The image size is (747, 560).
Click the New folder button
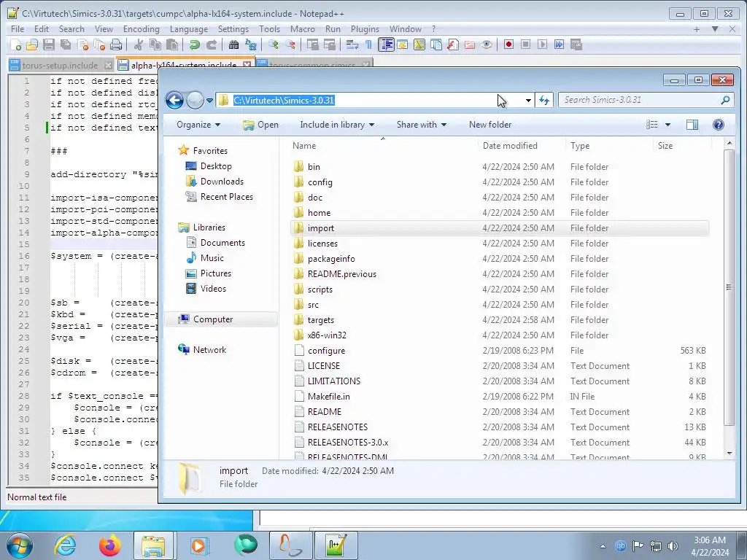490,125
